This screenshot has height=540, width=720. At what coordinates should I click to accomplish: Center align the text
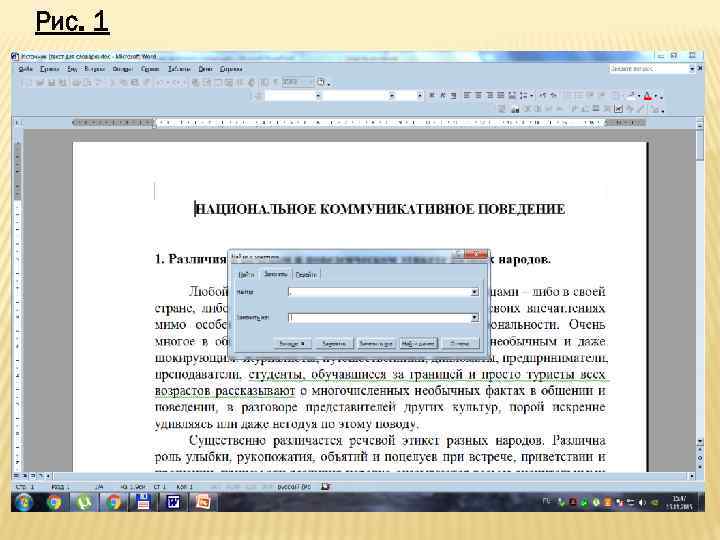click(478, 96)
